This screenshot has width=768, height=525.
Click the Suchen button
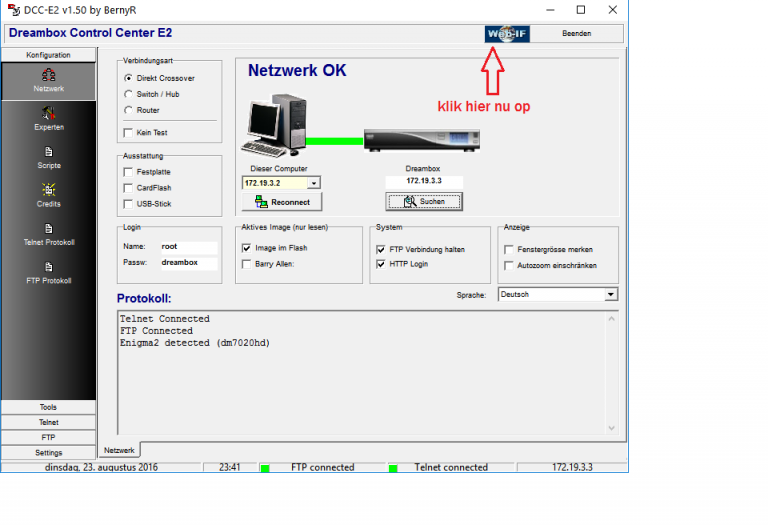pyautogui.click(x=424, y=202)
